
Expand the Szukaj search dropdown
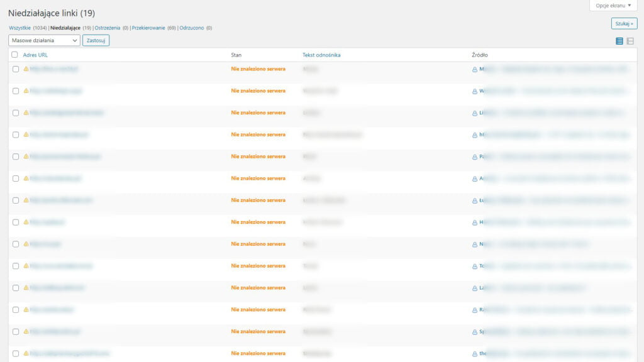tap(624, 24)
